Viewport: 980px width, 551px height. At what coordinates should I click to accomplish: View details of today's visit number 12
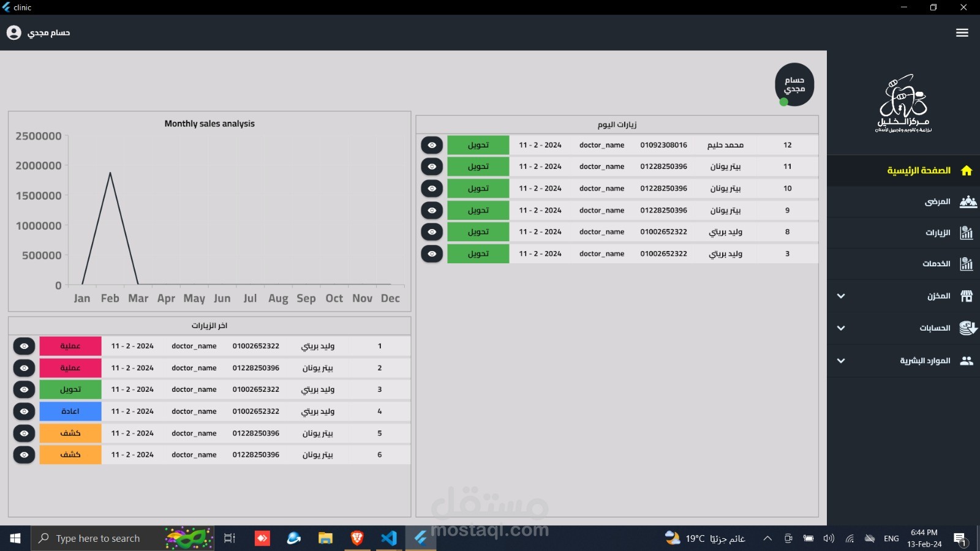click(432, 145)
